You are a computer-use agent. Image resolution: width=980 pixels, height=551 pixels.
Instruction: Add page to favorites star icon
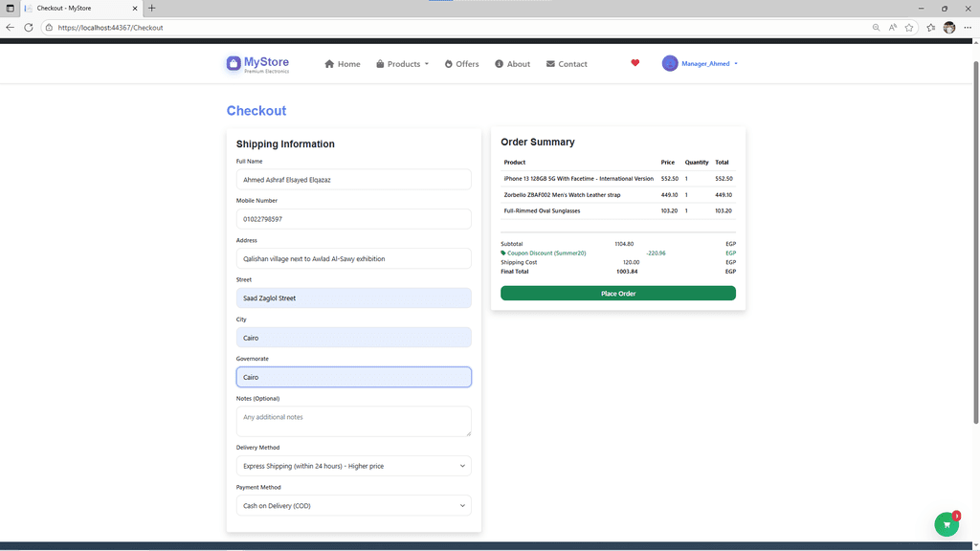pos(909,28)
